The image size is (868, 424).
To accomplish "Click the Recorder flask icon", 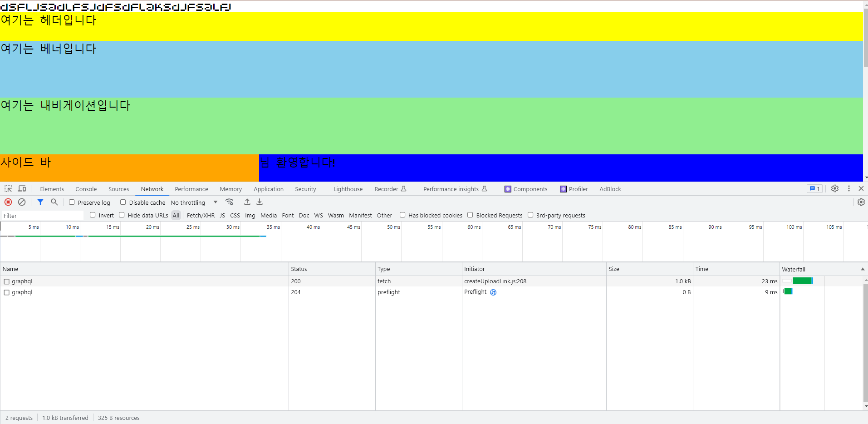I will click(x=403, y=189).
